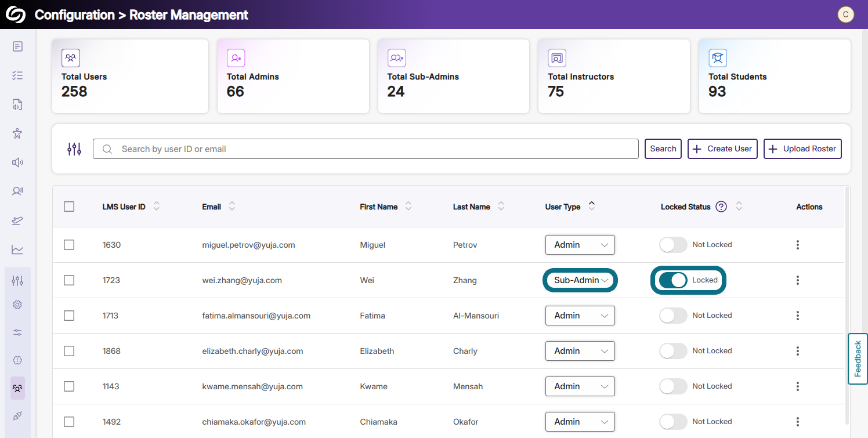
Task: Expand user type dropdown for Kwame Mensah
Action: pyautogui.click(x=580, y=386)
